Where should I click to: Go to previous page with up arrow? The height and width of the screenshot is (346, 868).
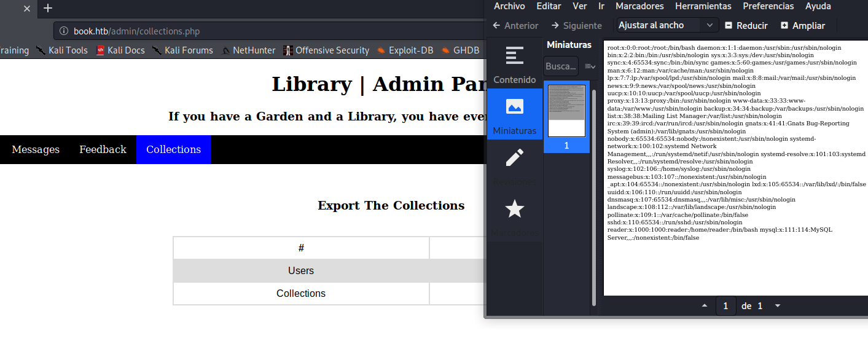(x=704, y=306)
